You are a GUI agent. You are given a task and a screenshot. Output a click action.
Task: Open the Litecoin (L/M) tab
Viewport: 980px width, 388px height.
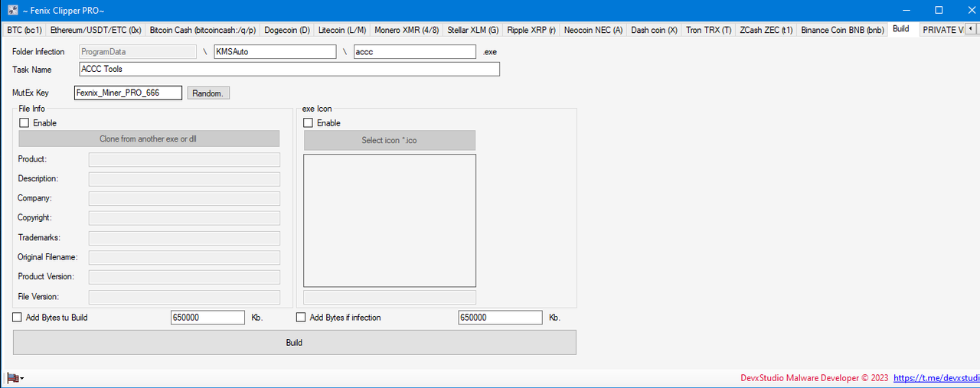342,30
